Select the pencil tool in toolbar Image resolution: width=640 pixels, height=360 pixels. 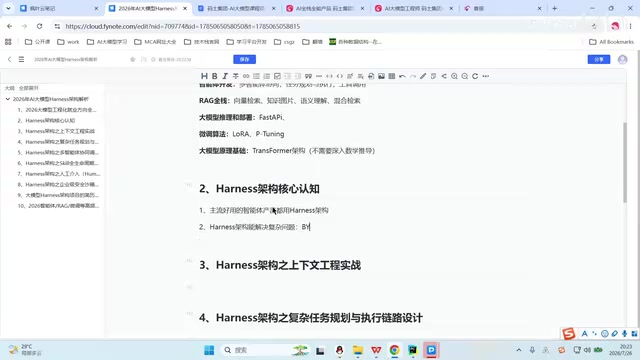pyautogui.click(x=423, y=76)
